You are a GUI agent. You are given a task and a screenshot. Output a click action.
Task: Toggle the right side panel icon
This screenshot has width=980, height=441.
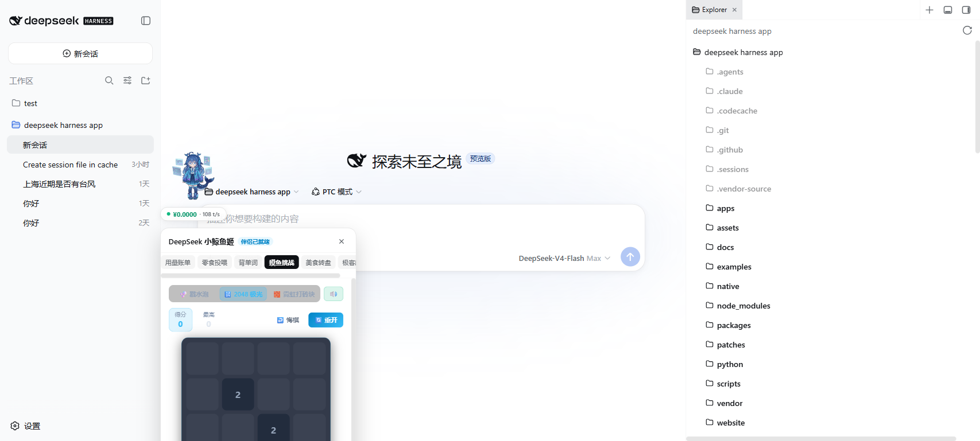pos(966,10)
